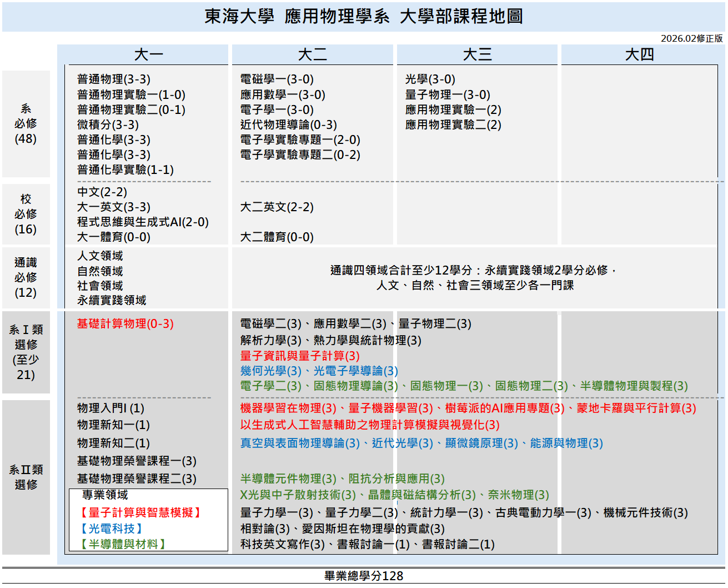
Task: Click the 東海大學 應用物理學系 page title
Action: (364, 17)
